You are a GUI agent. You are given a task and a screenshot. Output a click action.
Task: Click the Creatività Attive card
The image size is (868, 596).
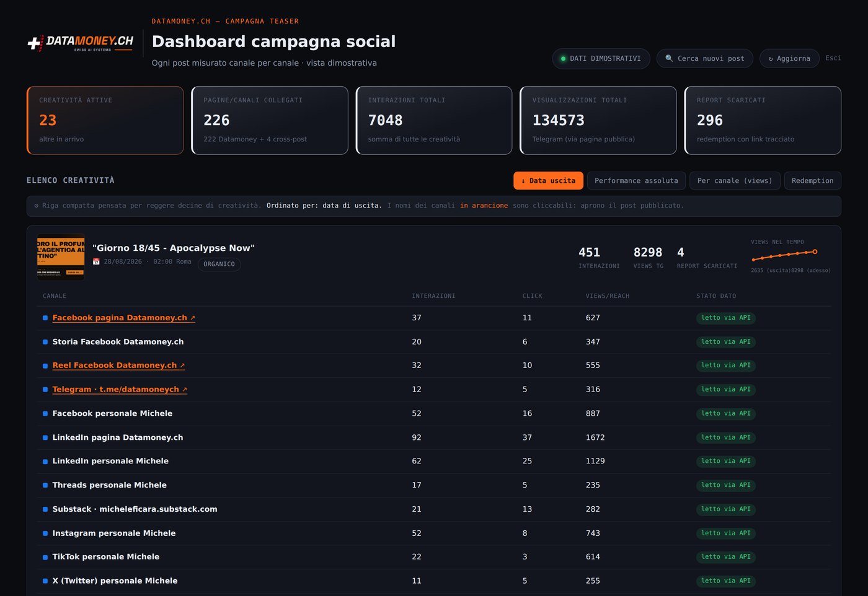click(x=105, y=120)
